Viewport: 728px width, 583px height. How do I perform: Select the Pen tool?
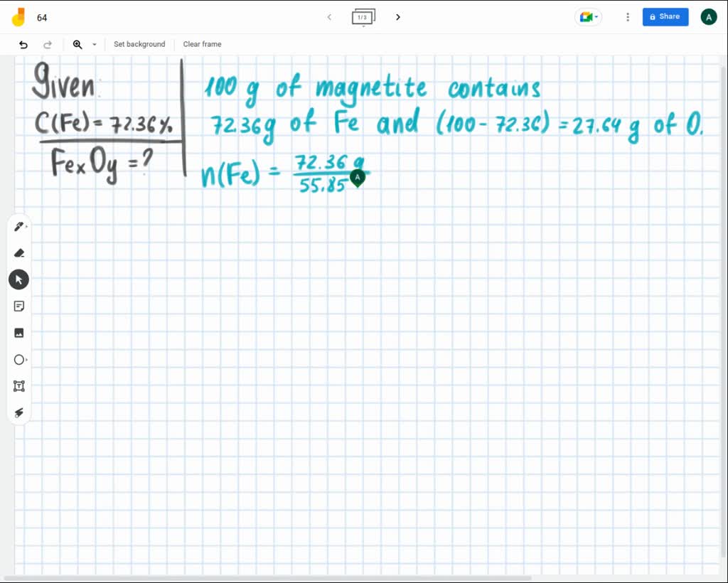[x=17, y=225]
